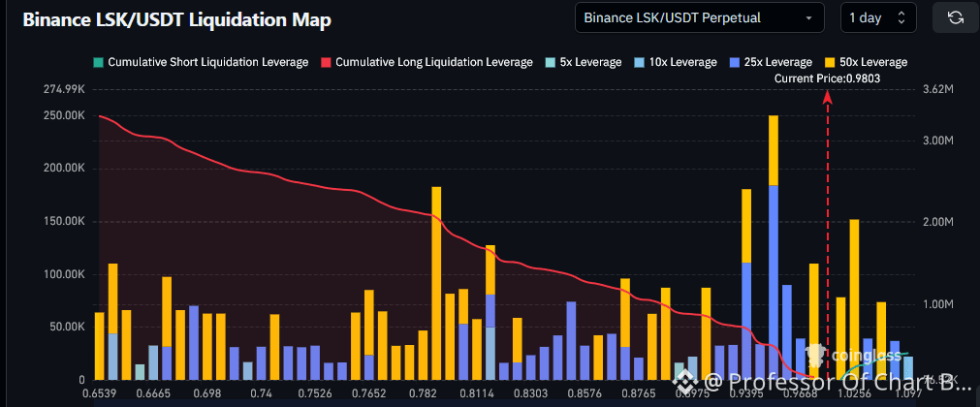The height and width of the screenshot is (407, 980).
Task: Hide the 25x Leverage series
Action: click(x=771, y=62)
